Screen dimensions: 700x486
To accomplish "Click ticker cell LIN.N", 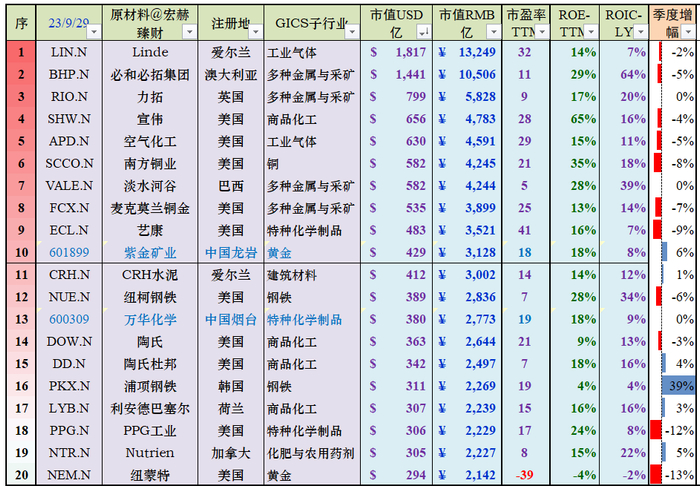I will tap(69, 52).
